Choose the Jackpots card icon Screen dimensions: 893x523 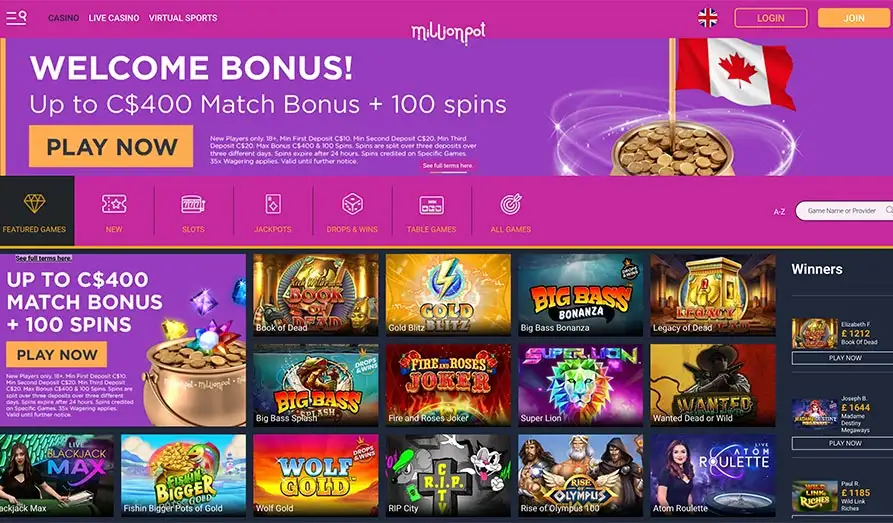point(273,211)
